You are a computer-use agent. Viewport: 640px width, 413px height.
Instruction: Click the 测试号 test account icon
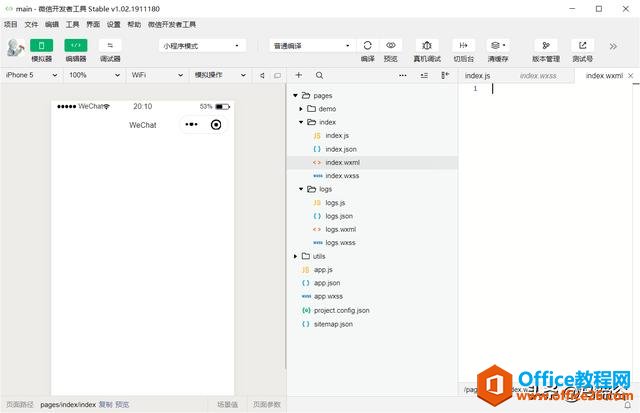[582, 45]
